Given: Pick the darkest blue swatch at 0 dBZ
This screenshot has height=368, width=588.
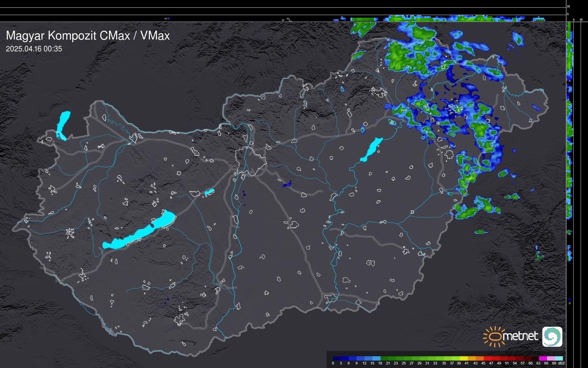Looking at the screenshot, I should pos(337,358).
